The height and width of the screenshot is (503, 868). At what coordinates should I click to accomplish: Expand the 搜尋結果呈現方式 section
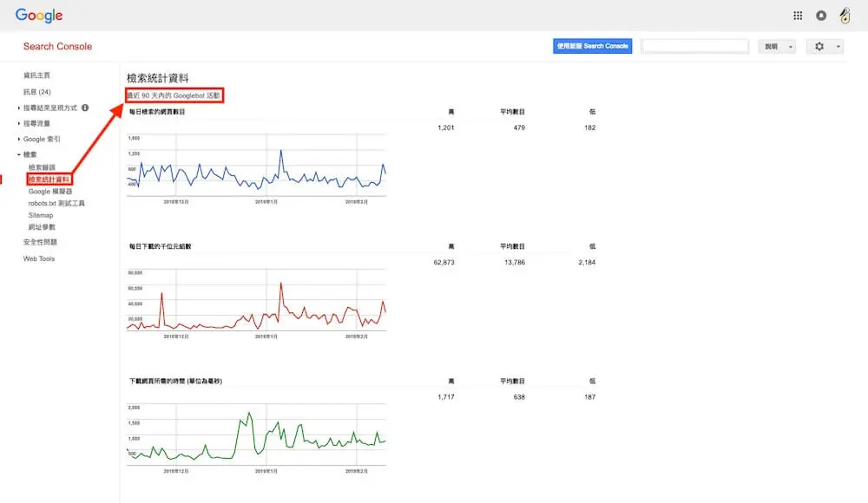pyautogui.click(x=49, y=108)
